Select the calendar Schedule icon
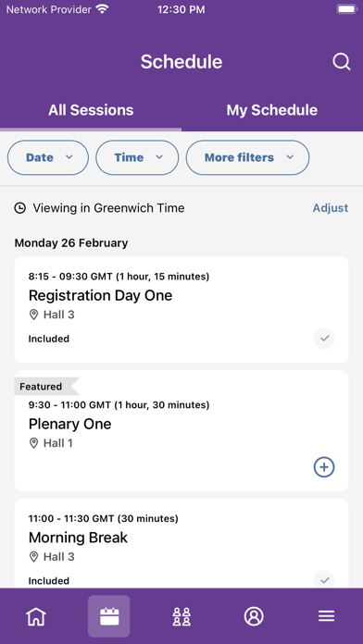Screen dimensions: 363x644 [x=109, y=616]
